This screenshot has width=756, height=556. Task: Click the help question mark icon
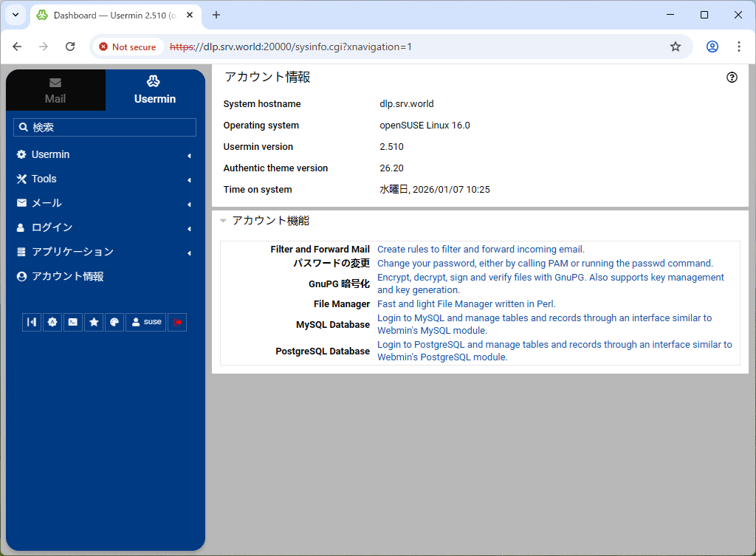point(732,78)
